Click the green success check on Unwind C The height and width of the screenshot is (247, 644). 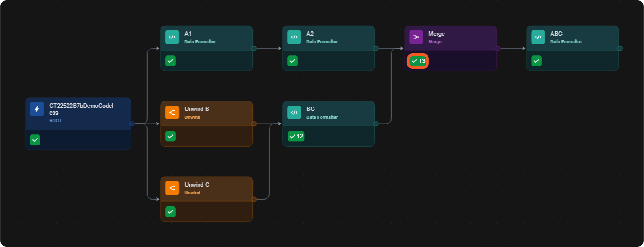click(170, 212)
